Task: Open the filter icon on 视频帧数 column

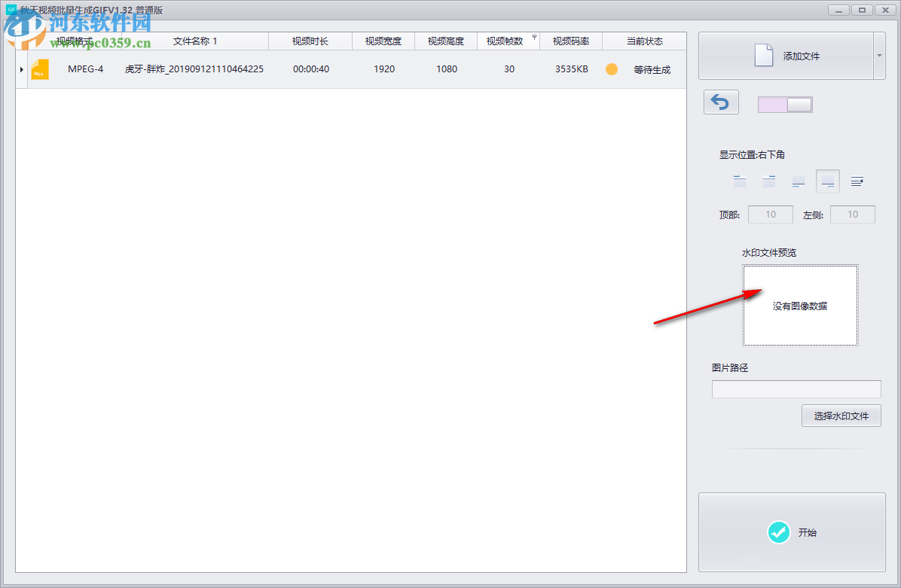Action: coord(534,38)
